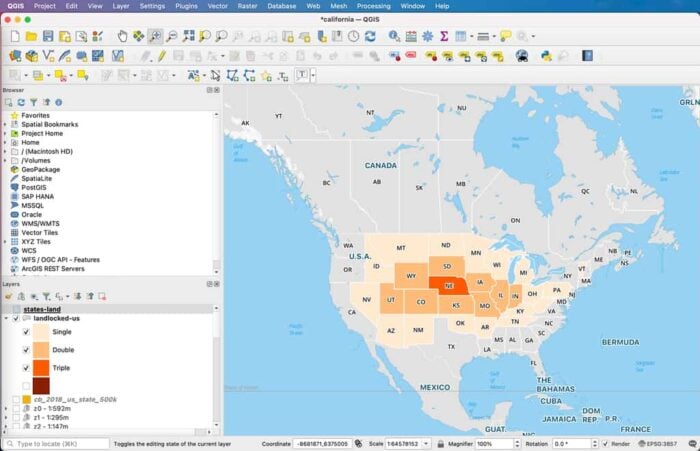Screen dimensions: 700x451
Task: Select PostGIS entry in Browser
Action: (34, 187)
